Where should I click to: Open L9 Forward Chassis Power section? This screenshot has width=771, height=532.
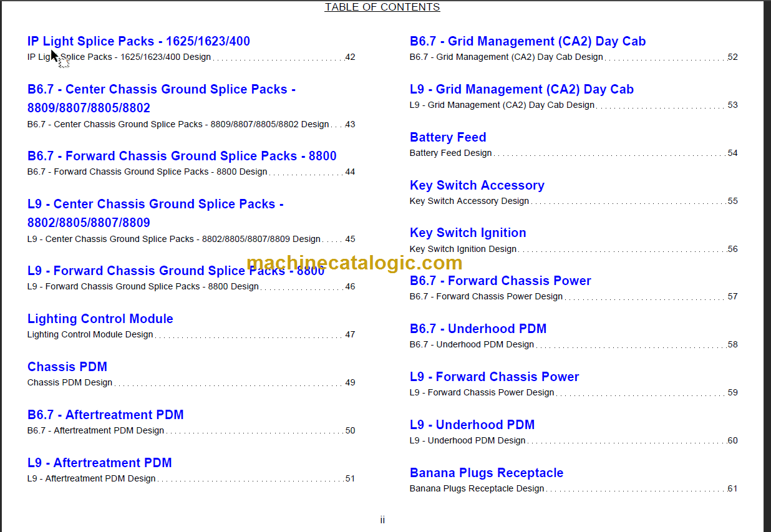coord(495,377)
